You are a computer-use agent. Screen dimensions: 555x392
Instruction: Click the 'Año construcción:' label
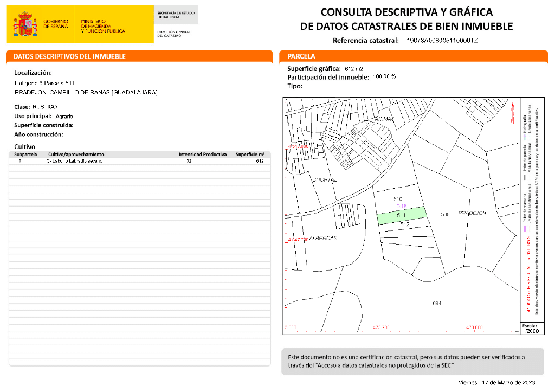(x=38, y=134)
